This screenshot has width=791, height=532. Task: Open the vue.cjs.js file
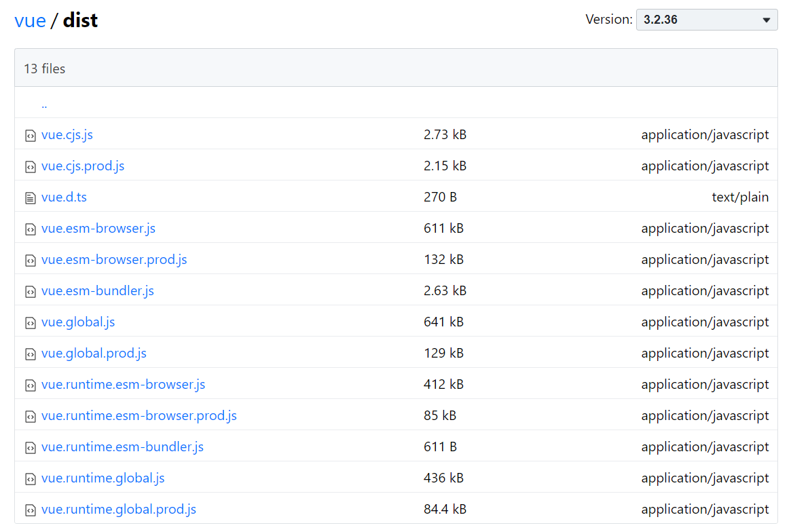click(67, 134)
